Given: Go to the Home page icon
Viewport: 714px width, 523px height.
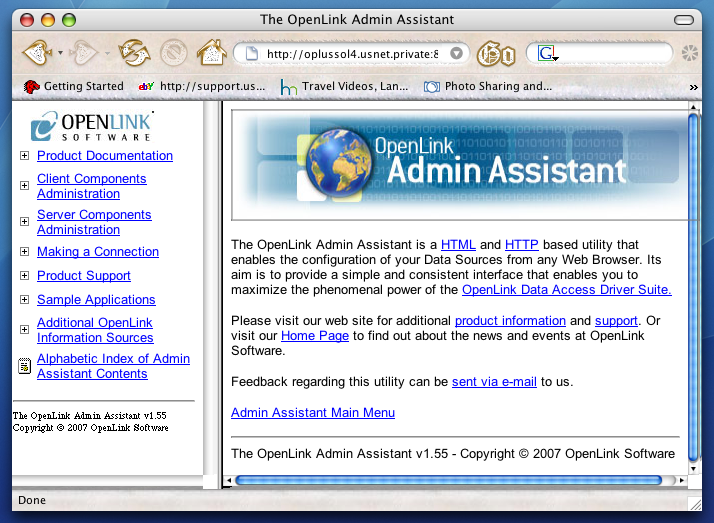Looking at the screenshot, I should (211, 52).
